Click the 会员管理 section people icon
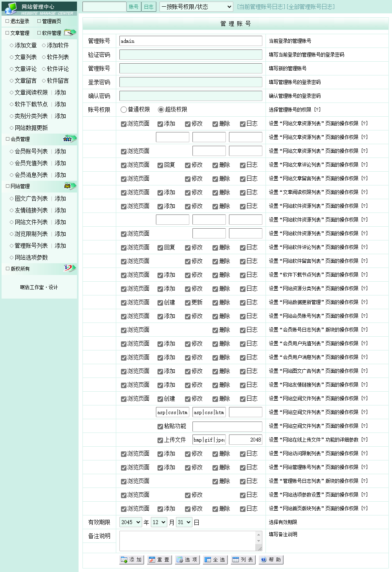 [x=70, y=138]
